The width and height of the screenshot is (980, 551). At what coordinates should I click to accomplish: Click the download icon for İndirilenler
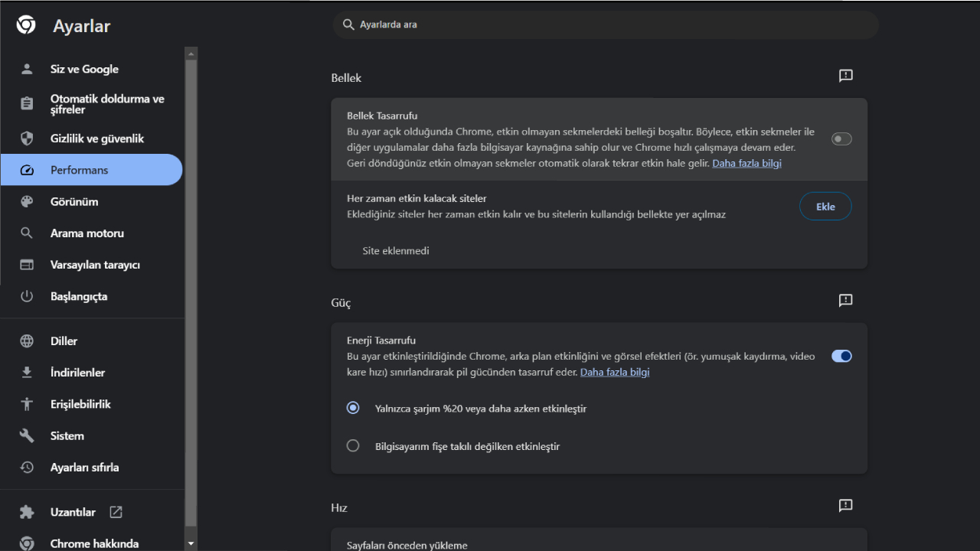click(x=27, y=373)
